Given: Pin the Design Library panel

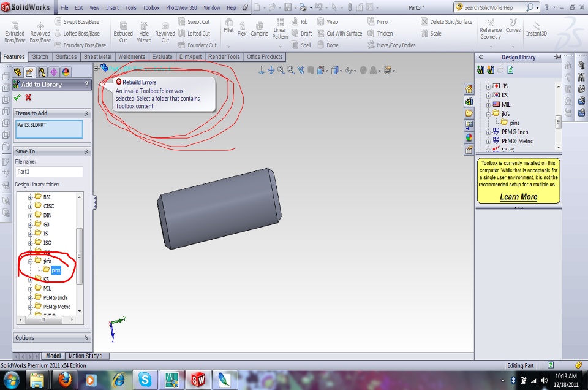Looking at the screenshot, I should pyautogui.click(x=557, y=57).
